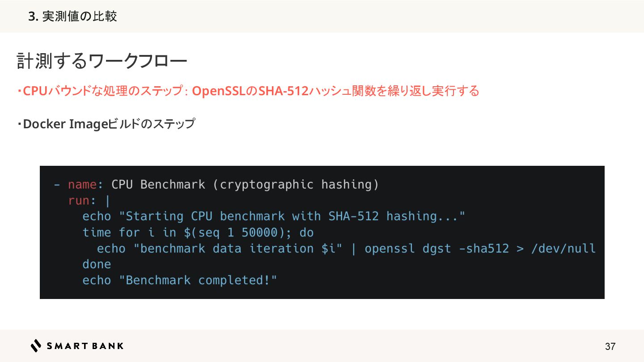Screen dimensions: 644x362
Task: Click the /dev/null redirect target
Action: tap(563, 248)
